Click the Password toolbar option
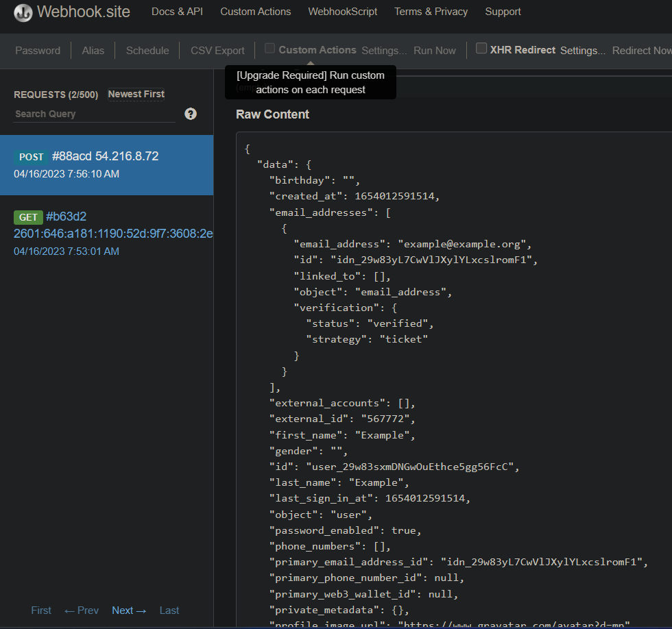 pyautogui.click(x=38, y=51)
